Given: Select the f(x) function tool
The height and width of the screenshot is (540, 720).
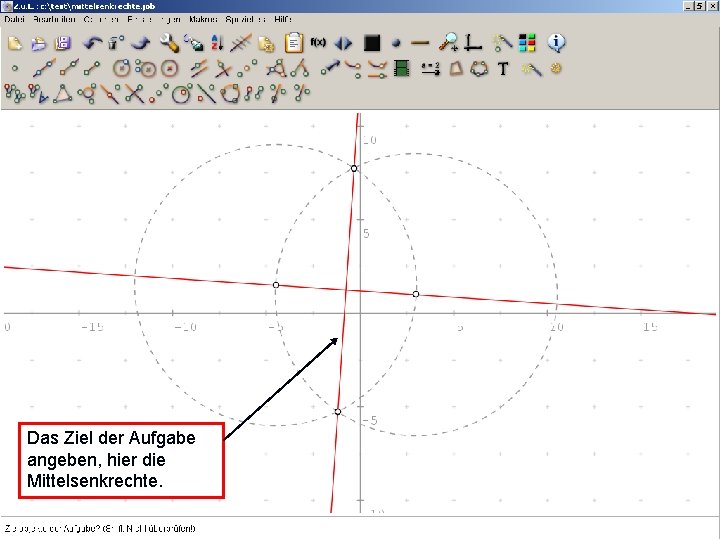Looking at the screenshot, I should 318,43.
